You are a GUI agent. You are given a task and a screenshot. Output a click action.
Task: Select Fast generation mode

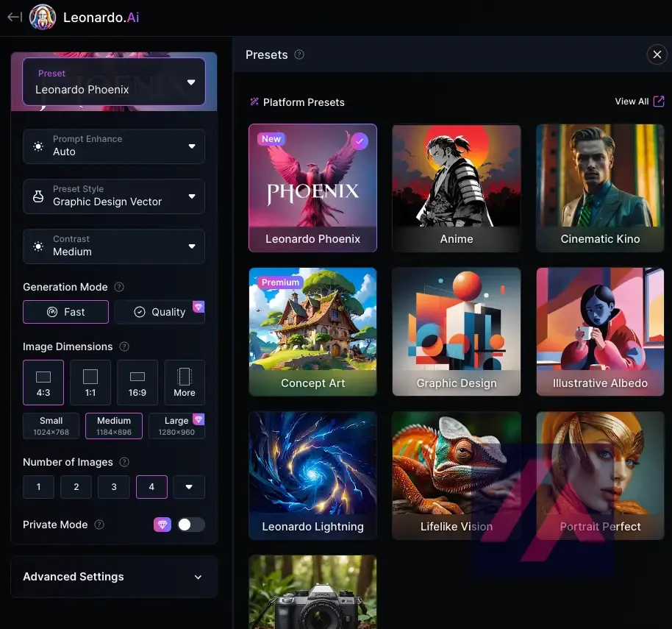tap(65, 312)
